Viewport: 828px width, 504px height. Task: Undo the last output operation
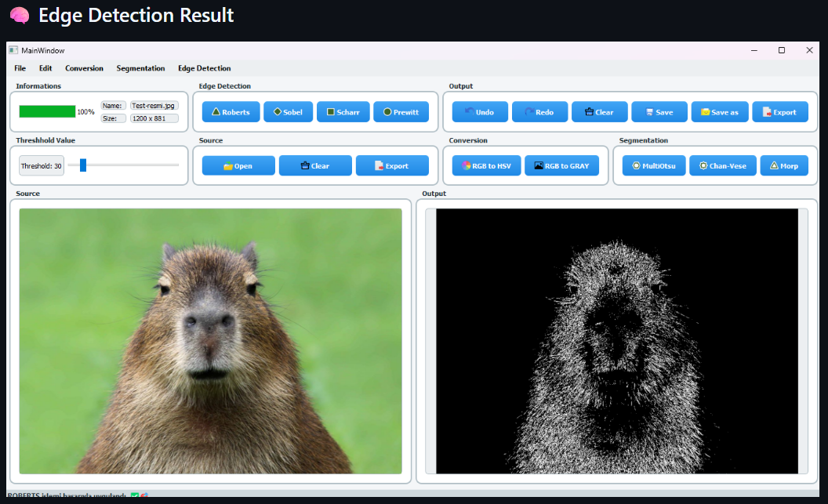(478, 112)
